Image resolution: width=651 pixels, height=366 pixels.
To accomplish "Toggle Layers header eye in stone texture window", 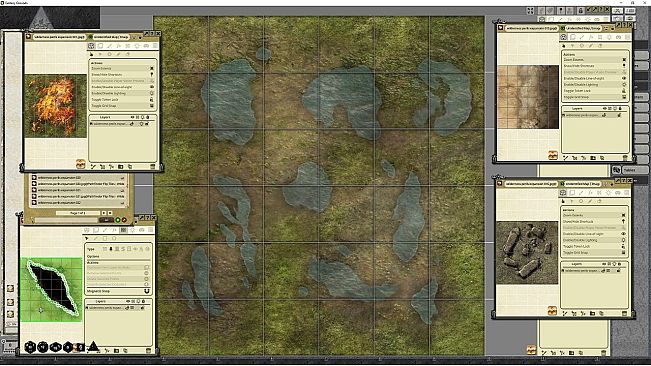I will 605,109.
